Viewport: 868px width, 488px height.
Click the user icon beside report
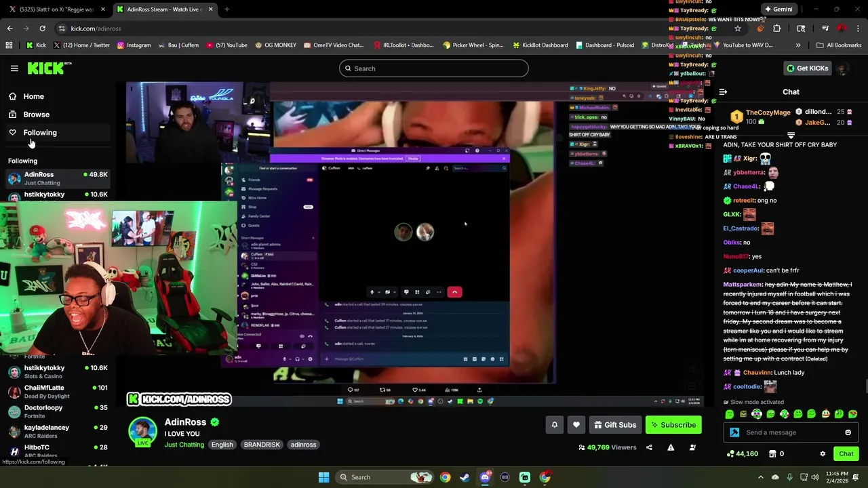[x=692, y=447]
